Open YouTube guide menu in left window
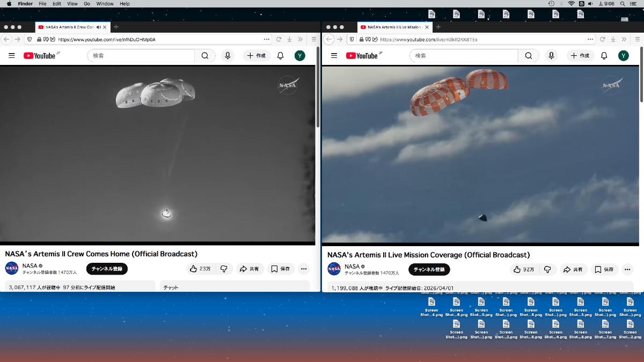 [x=11, y=56]
